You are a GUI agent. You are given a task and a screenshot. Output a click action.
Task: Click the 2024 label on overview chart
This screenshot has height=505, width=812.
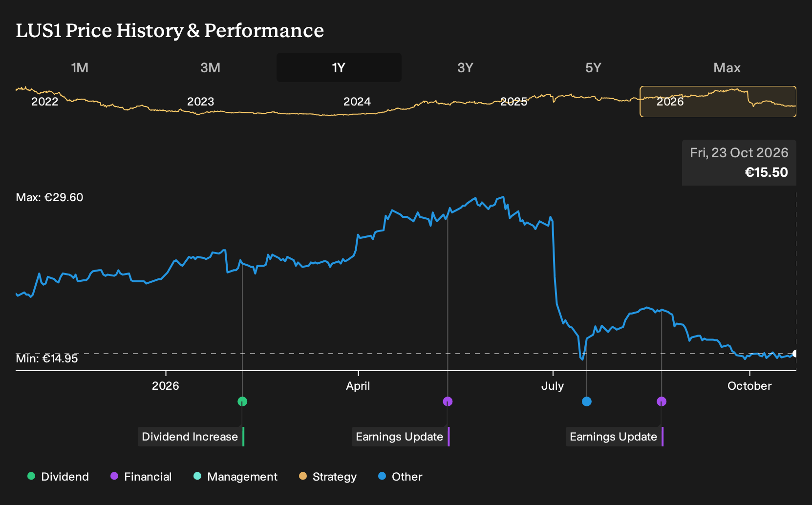click(357, 102)
